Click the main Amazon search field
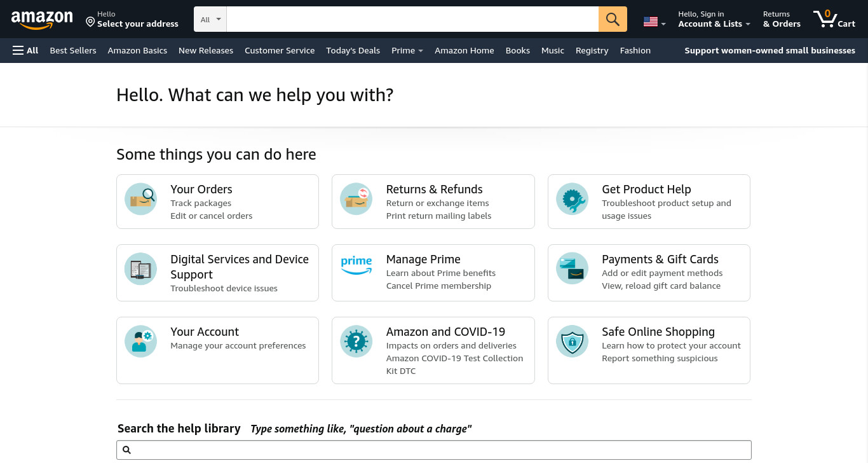Image resolution: width=868 pixels, height=463 pixels. click(412, 19)
